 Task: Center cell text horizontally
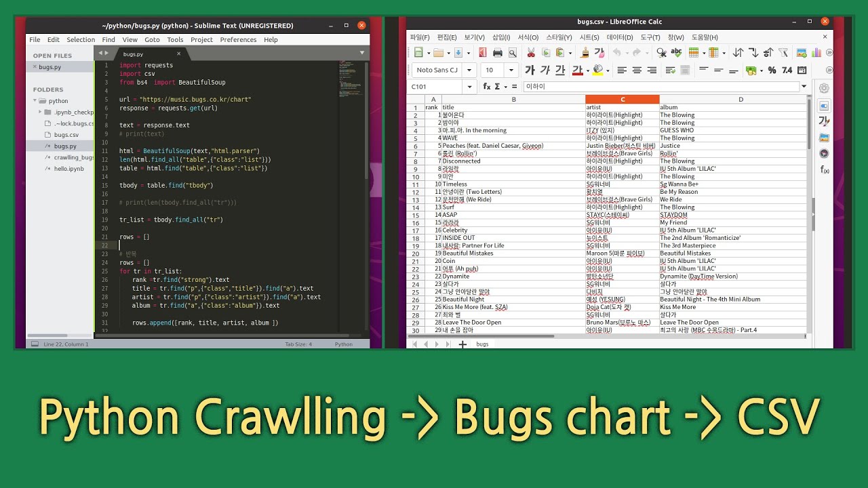(637, 70)
